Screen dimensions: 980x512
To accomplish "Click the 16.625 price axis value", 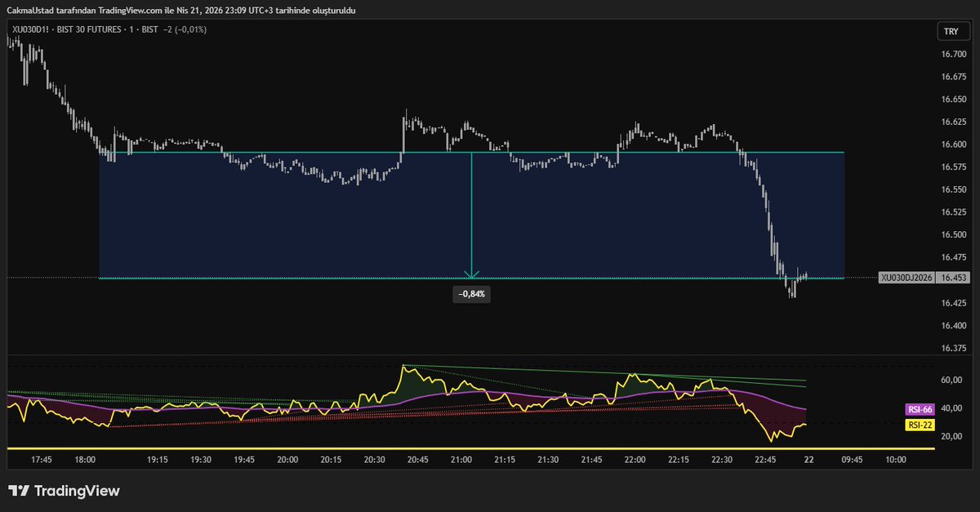I will coord(954,122).
